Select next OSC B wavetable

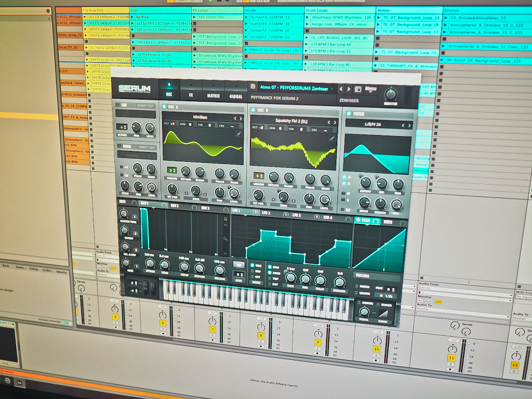[x=335, y=122]
